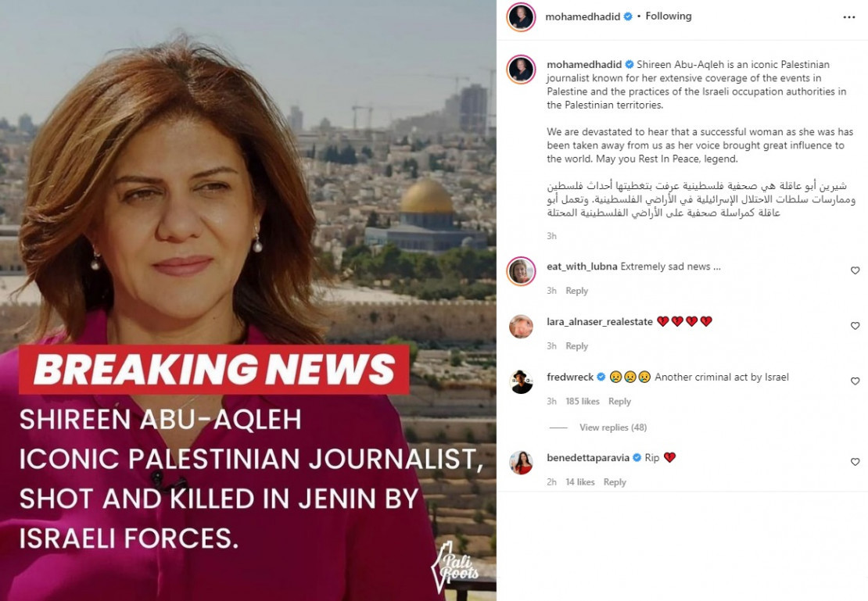Like lara_alnaser_realestate's comment with heart
The width and height of the screenshot is (868, 601).
click(855, 326)
